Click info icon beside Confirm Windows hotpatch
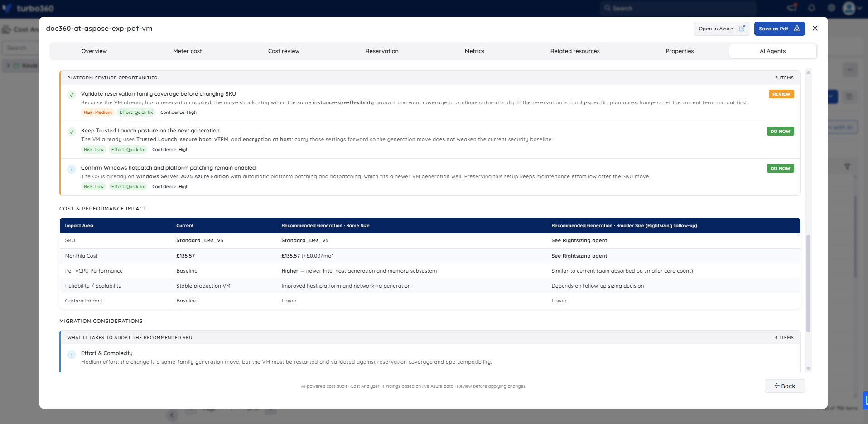Screen dimensions: 868x424 (72, 169)
